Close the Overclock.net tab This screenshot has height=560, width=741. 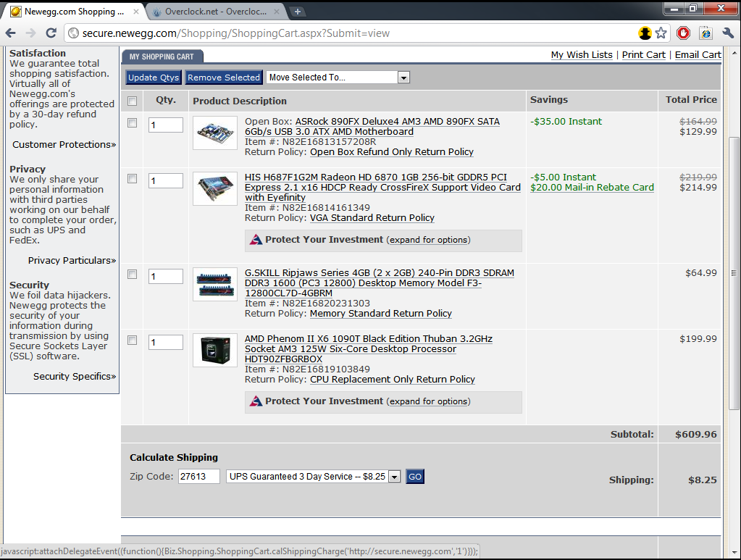[x=277, y=12]
